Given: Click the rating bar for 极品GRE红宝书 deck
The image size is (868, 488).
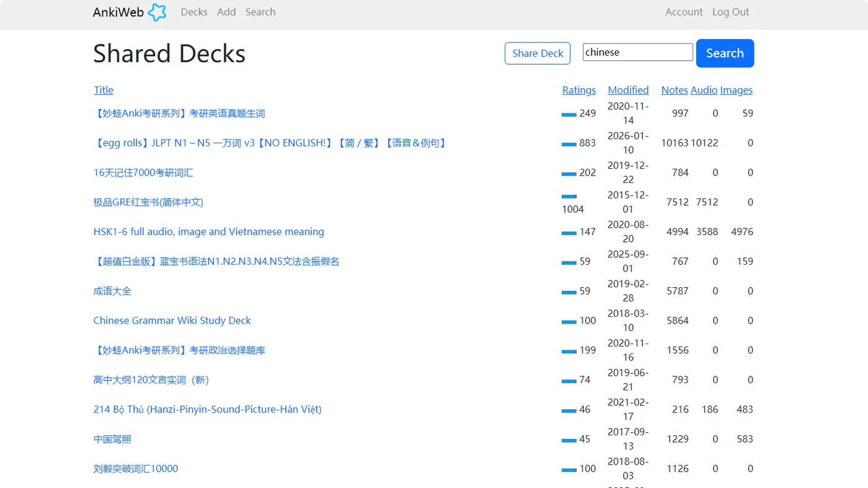Looking at the screenshot, I should pos(569,197).
